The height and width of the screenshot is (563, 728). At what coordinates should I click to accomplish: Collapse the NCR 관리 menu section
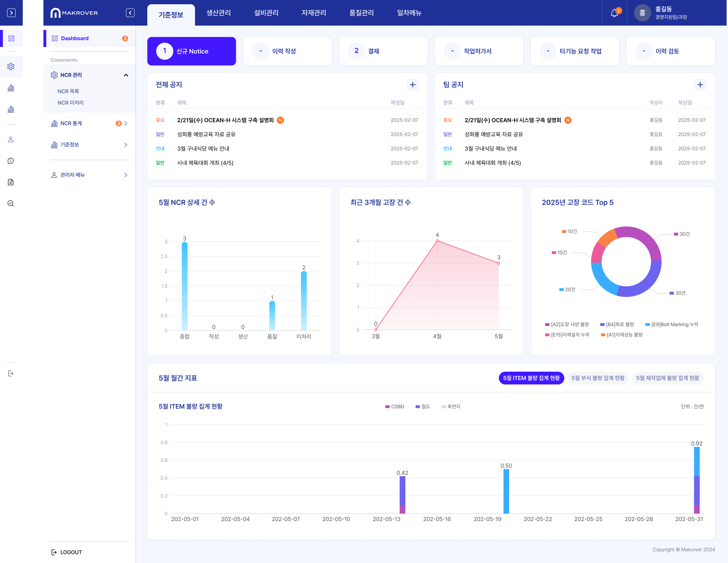(x=126, y=75)
